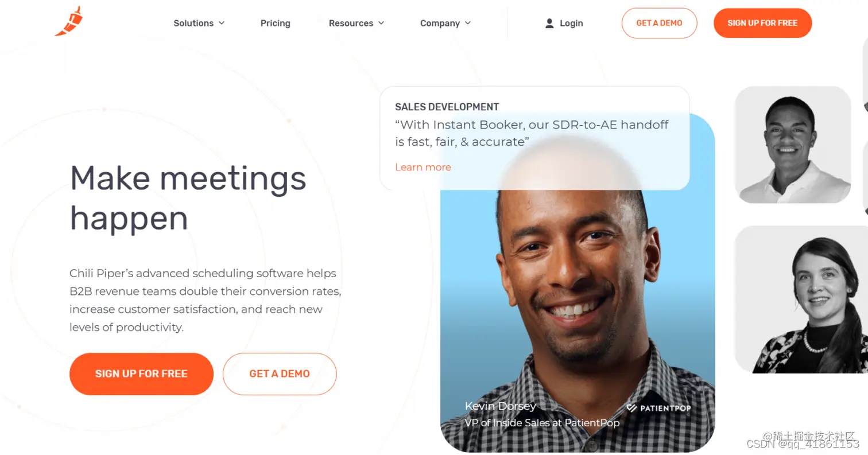Select the smiling man in white shirt thumbnail
Screen dimensions: 868x455
click(x=792, y=145)
